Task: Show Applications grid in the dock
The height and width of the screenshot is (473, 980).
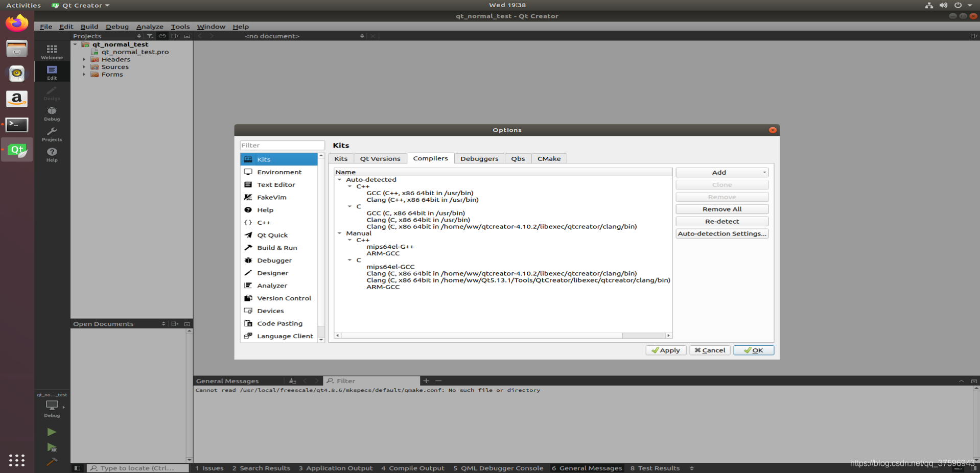Action: tap(17, 460)
